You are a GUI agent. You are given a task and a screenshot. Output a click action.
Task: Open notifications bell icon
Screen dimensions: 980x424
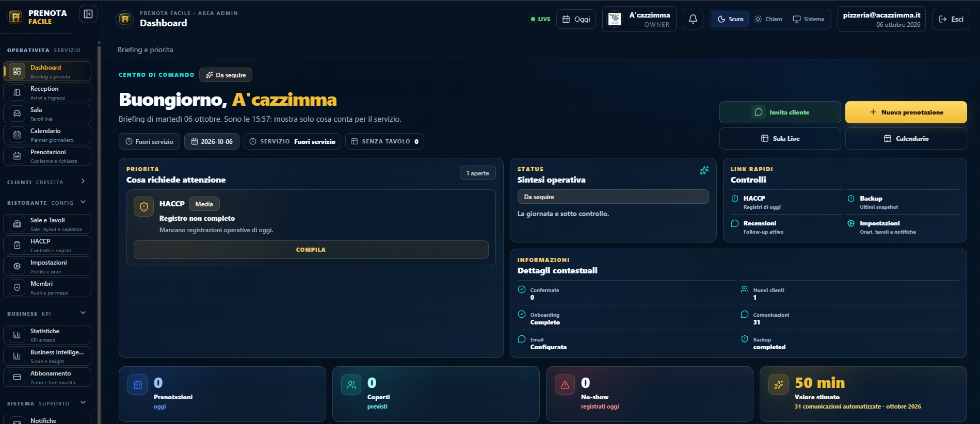click(x=693, y=19)
